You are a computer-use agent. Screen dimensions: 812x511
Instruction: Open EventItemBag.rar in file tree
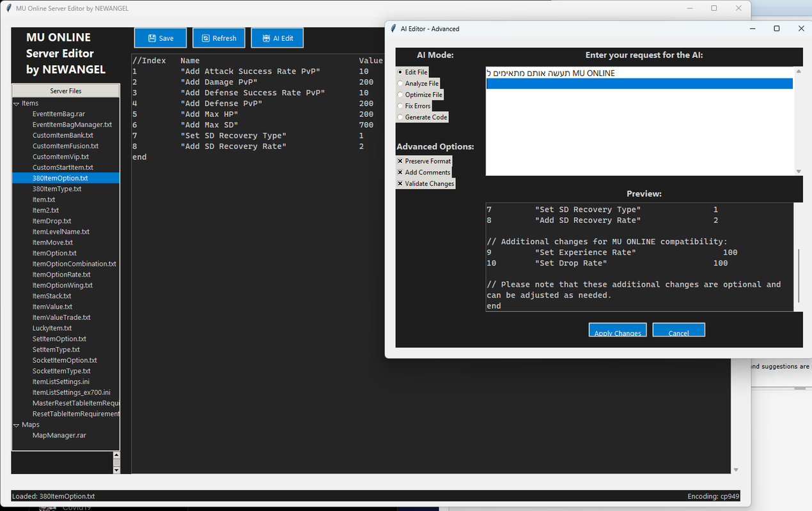coord(58,114)
